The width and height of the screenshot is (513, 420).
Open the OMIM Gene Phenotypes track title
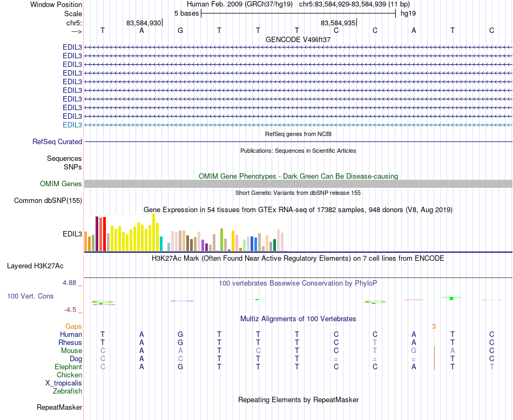coord(298,177)
